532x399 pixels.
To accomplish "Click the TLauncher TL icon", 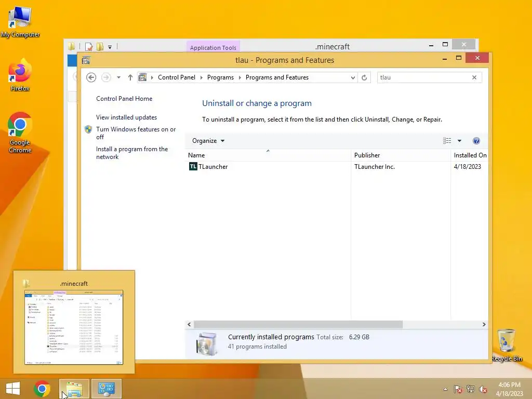I will pyautogui.click(x=193, y=166).
